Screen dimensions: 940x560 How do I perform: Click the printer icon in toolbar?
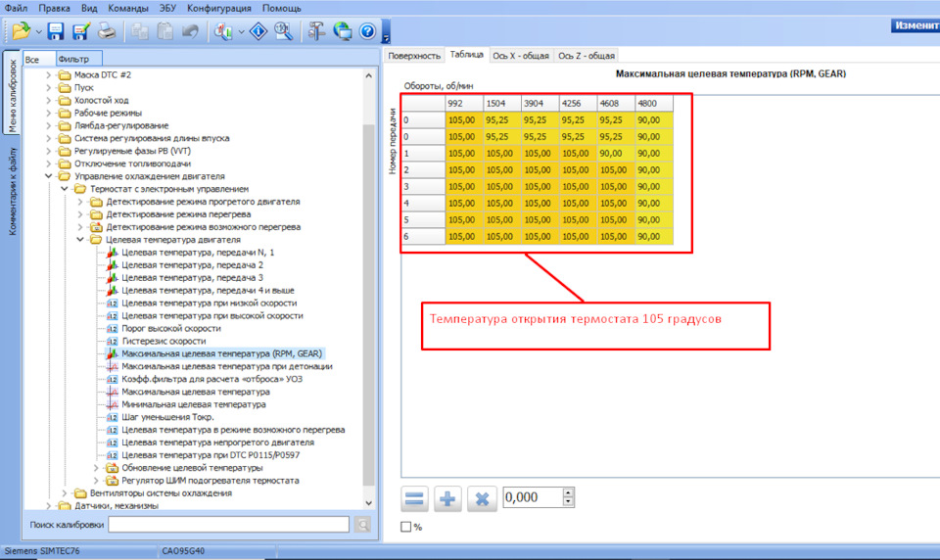(106, 31)
